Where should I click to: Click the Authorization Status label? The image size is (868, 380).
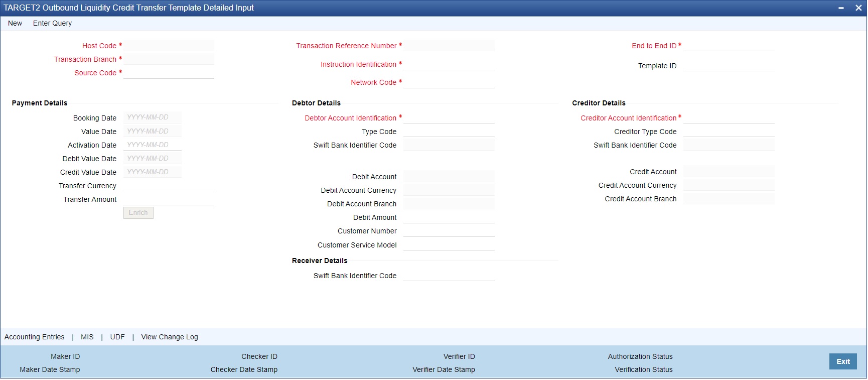pyautogui.click(x=640, y=356)
